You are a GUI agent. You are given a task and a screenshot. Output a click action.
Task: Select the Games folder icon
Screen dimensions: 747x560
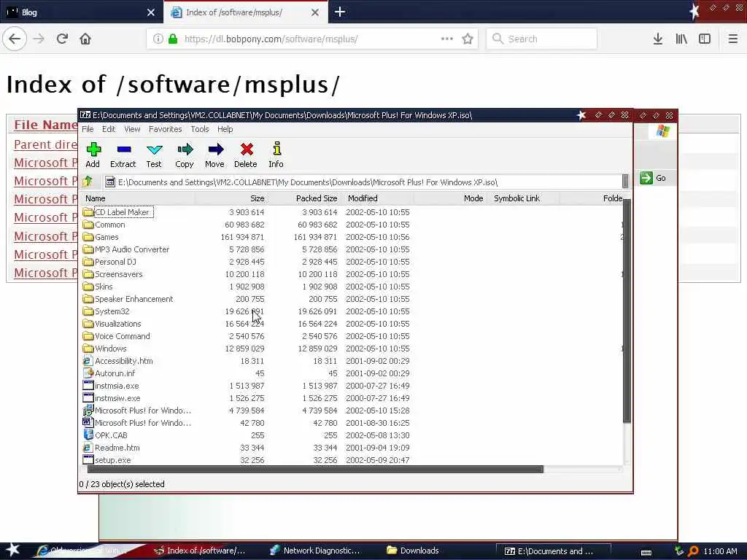pyautogui.click(x=88, y=237)
